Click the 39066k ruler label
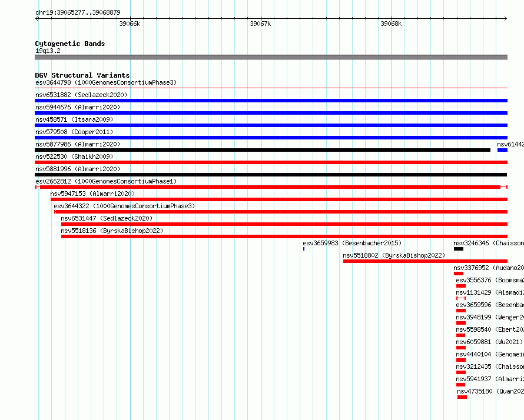This screenshot has height=420, width=524. (130, 24)
